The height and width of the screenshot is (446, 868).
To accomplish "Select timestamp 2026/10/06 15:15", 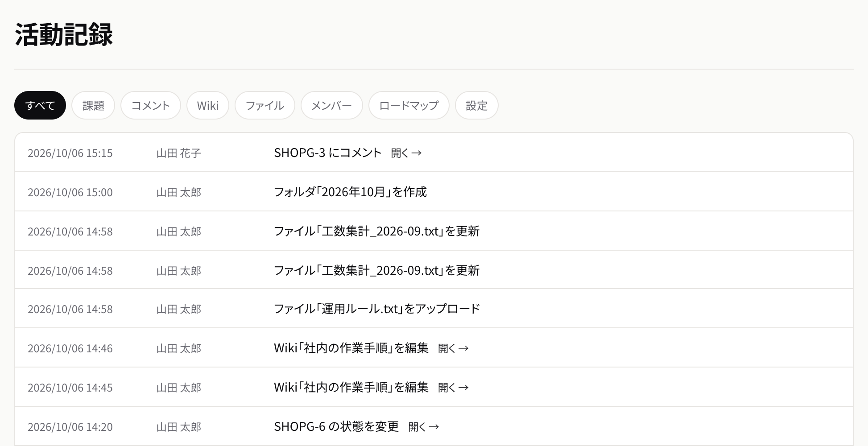I will coord(70,153).
